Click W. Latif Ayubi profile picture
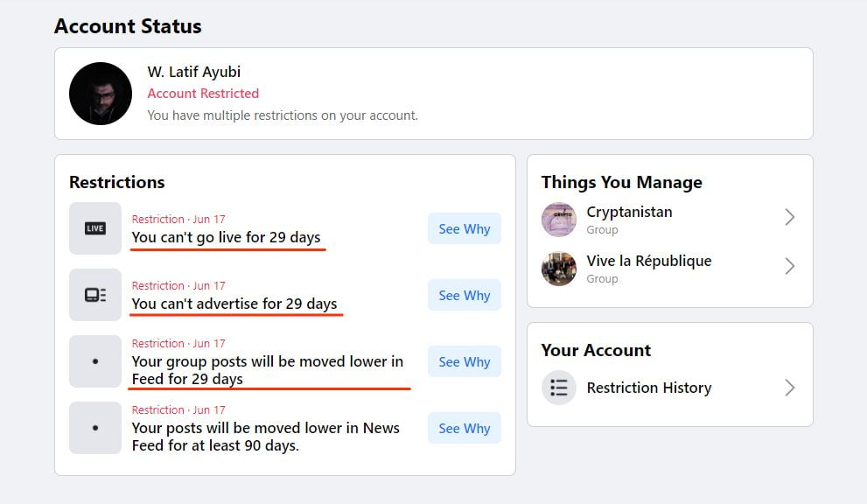 pyautogui.click(x=101, y=94)
